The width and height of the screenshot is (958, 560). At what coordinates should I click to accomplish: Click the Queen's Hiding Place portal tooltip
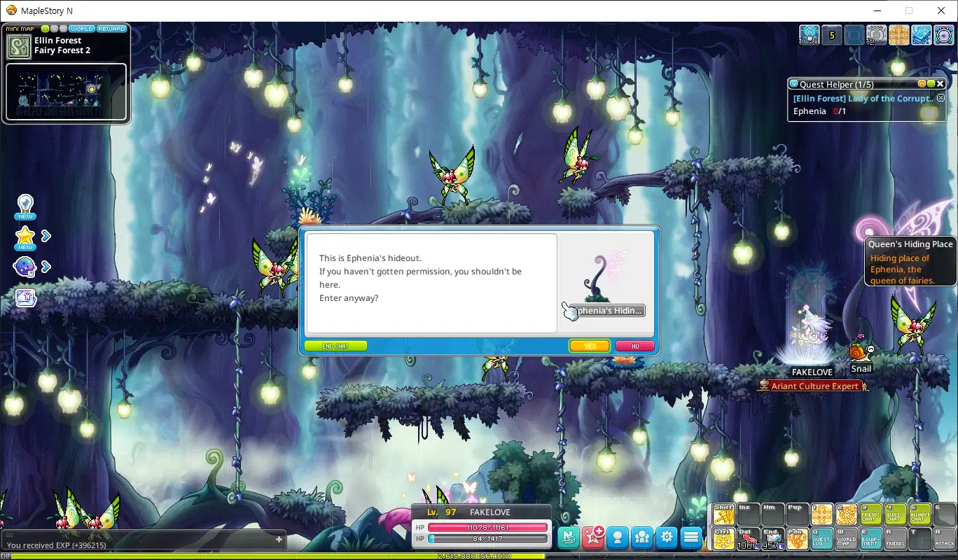tap(911, 262)
